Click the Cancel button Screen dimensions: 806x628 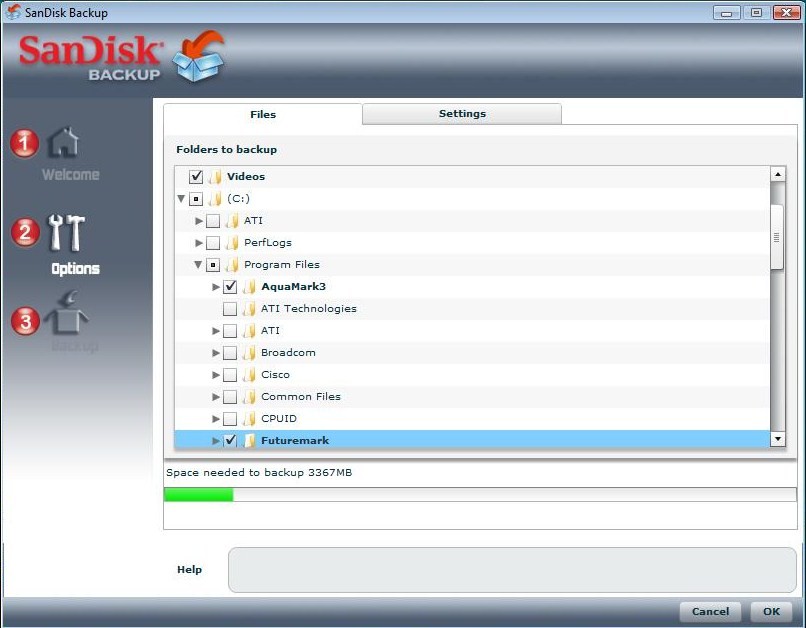coord(710,612)
